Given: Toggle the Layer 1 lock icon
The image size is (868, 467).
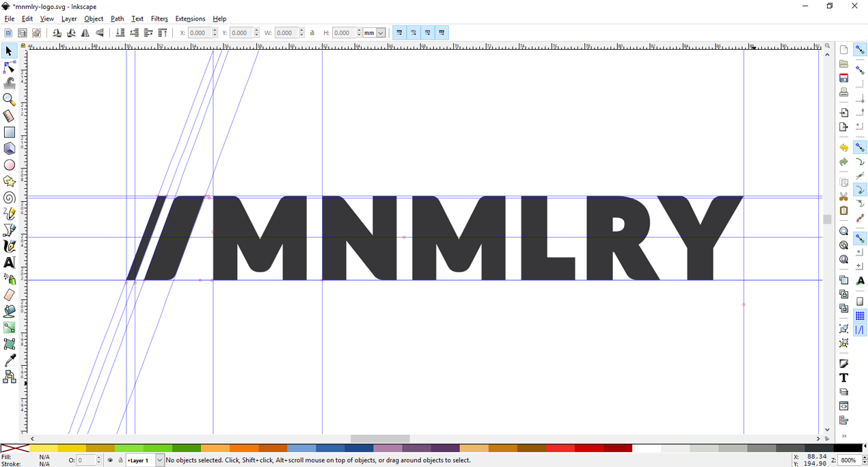Looking at the screenshot, I should point(120,461).
